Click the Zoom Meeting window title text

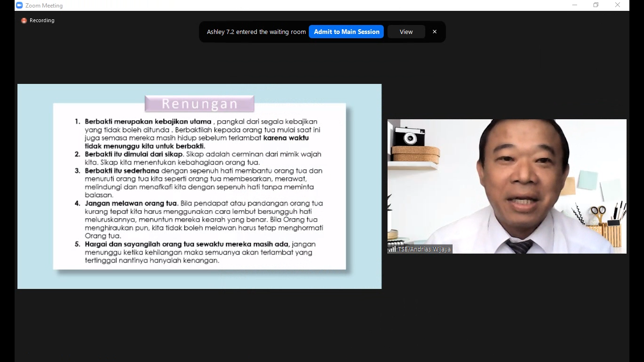(x=44, y=6)
